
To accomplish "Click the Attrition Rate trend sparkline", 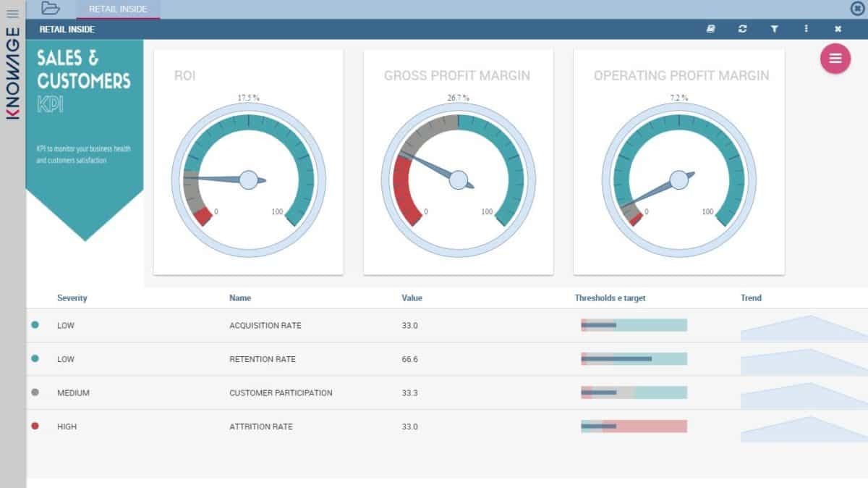I will click(803, 429).
